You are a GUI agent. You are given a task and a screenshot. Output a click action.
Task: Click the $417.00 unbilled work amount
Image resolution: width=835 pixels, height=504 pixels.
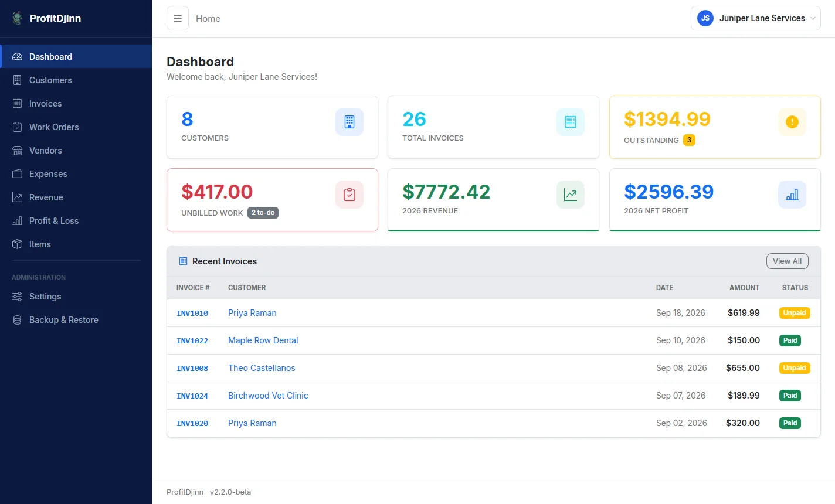tap(217, 192)
